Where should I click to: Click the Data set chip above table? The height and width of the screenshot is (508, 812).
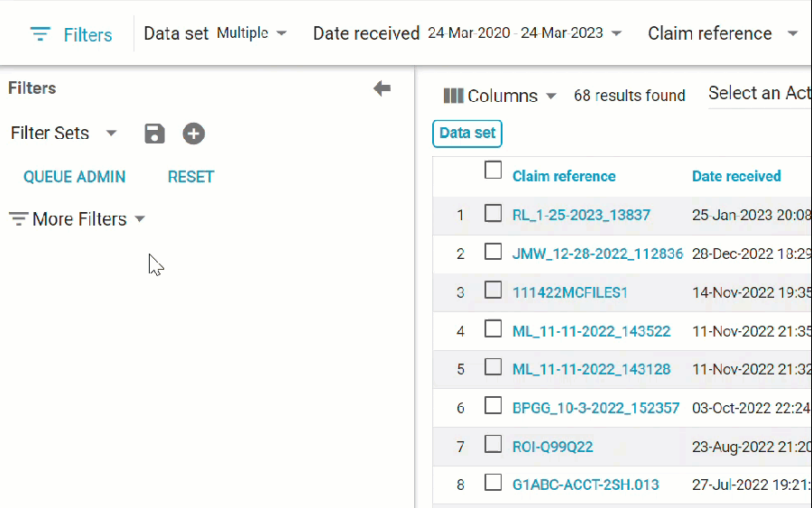click(467, 134)
